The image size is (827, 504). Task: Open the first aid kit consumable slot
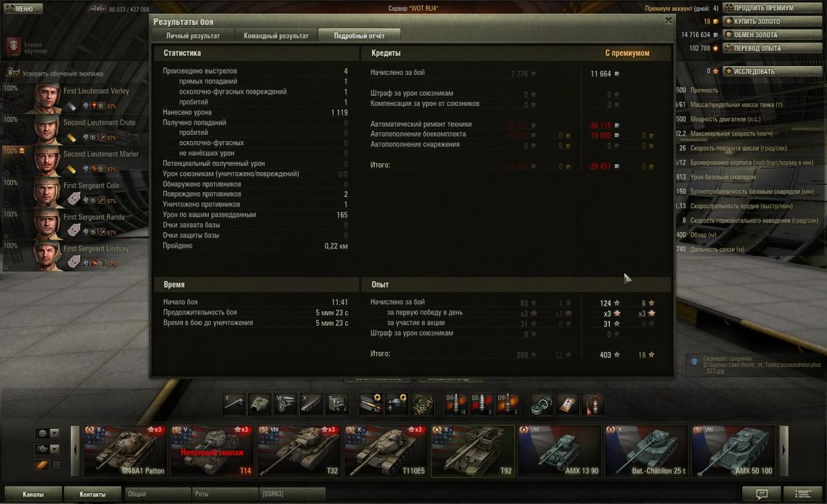pos(568,403)
